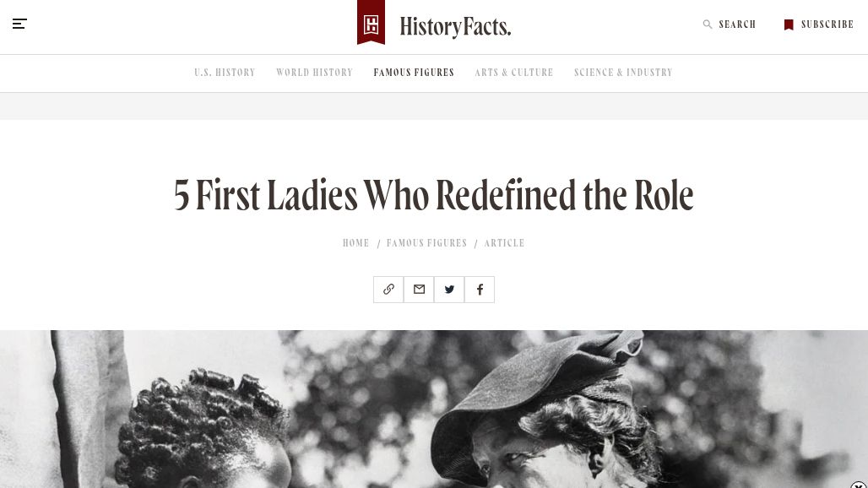Close the overlay with X icon

859,485
